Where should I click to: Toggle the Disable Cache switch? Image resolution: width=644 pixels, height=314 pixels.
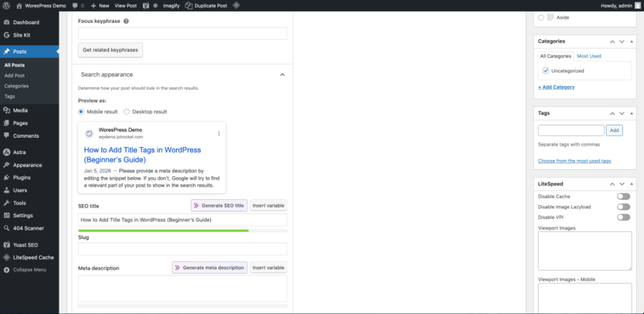624,196
